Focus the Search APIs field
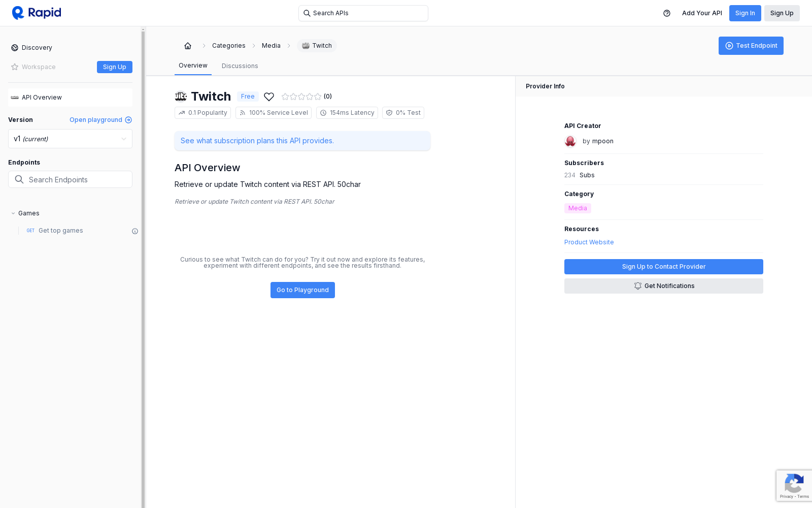 point(363,13)
